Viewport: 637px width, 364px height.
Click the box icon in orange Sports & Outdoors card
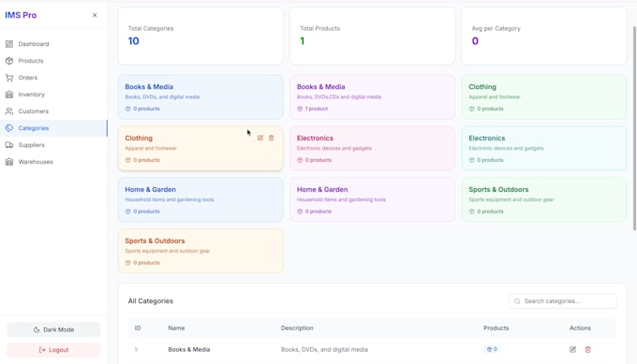128,263
